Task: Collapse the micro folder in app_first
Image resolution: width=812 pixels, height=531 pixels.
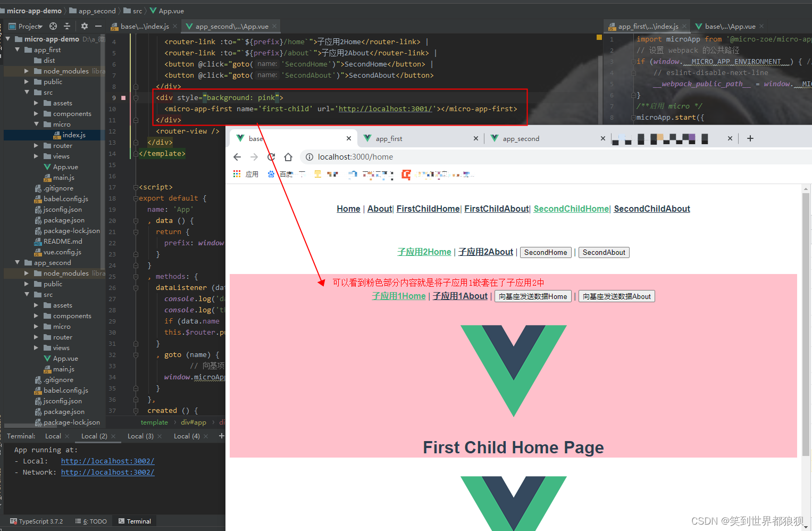Action: coord(36,124)
